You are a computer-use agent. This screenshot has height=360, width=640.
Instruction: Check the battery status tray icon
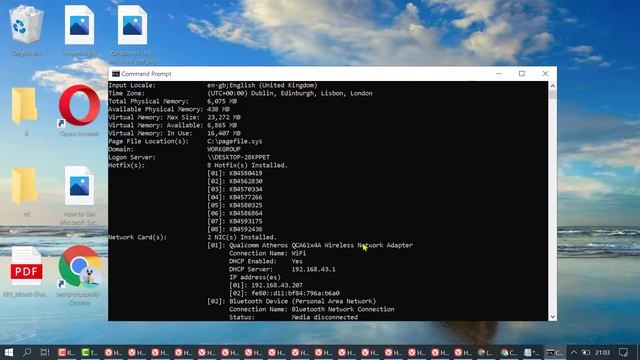(586, 352)
